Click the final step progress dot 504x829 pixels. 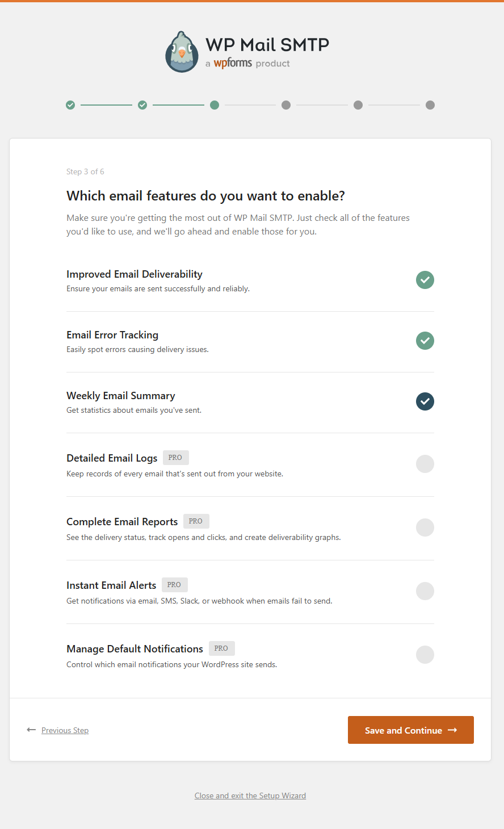coord(430,105)
